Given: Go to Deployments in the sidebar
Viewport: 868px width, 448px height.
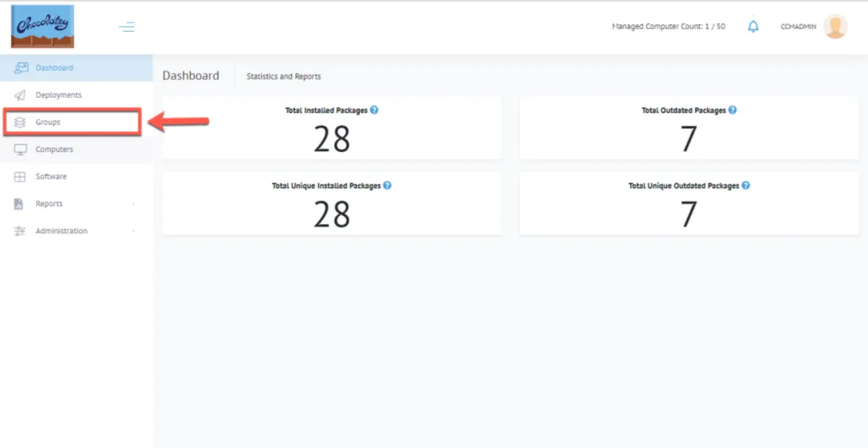Looking at the screenshot, I should (77, 95).
